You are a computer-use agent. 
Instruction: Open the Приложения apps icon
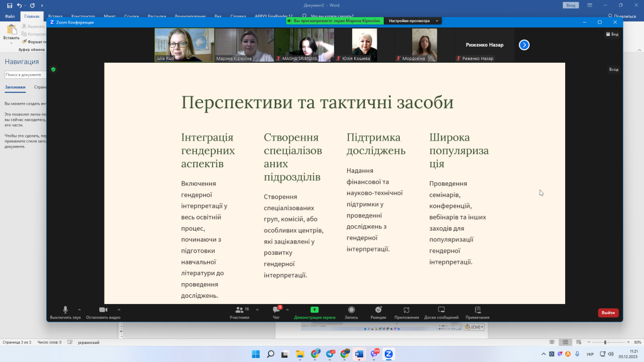(406, 310)
